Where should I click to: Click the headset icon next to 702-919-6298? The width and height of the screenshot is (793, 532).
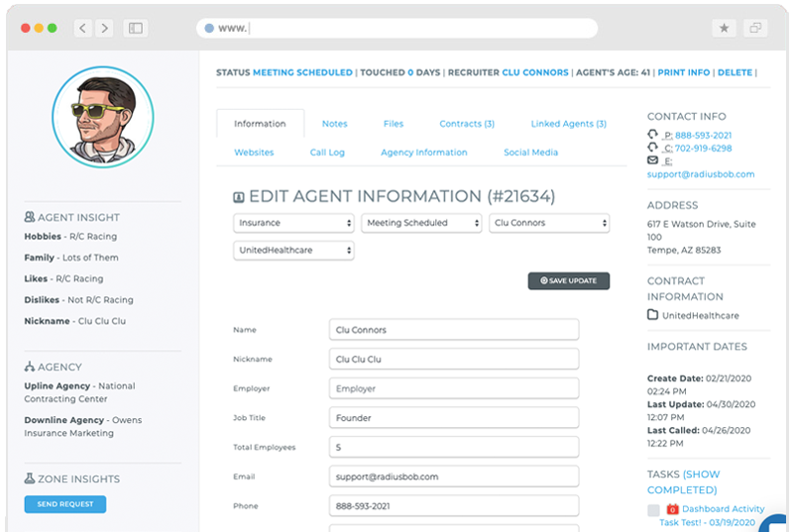click(x=653, y=147)
